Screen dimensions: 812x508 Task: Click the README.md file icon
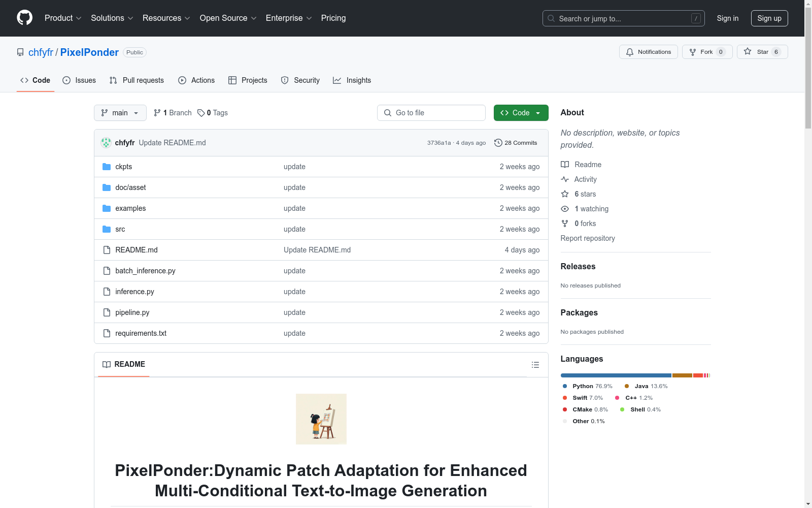click(x=107, y=250)
